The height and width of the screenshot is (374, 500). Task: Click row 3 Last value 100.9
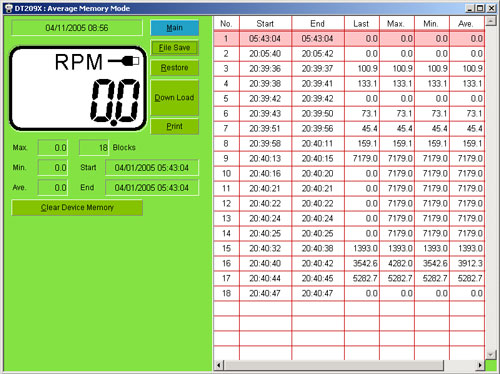[362, 69]
